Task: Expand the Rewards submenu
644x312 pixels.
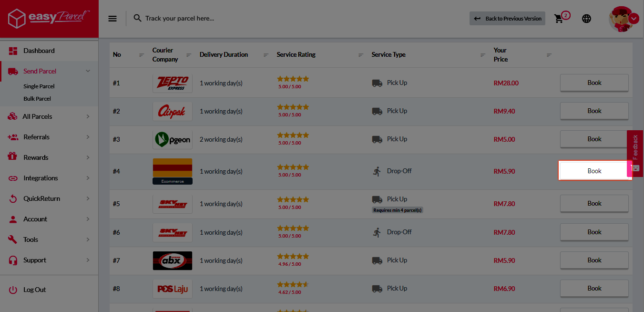Action: click(88, 157)
